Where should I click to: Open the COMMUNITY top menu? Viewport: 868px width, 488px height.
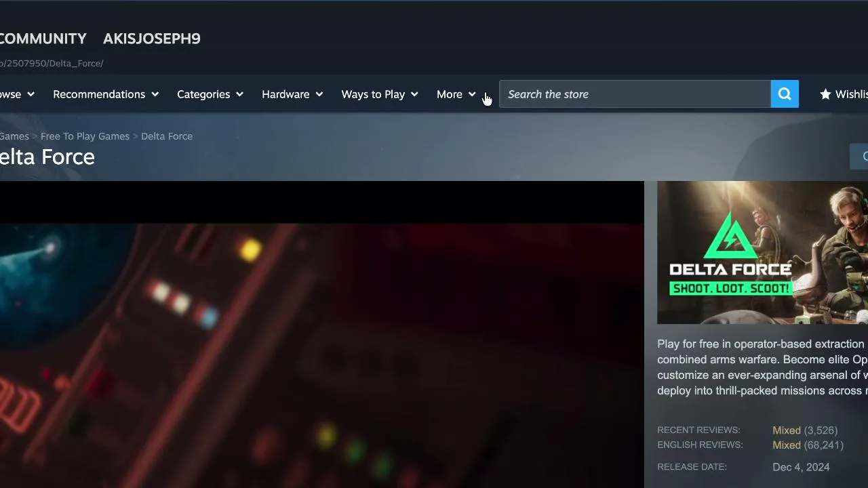coord(43,39)
